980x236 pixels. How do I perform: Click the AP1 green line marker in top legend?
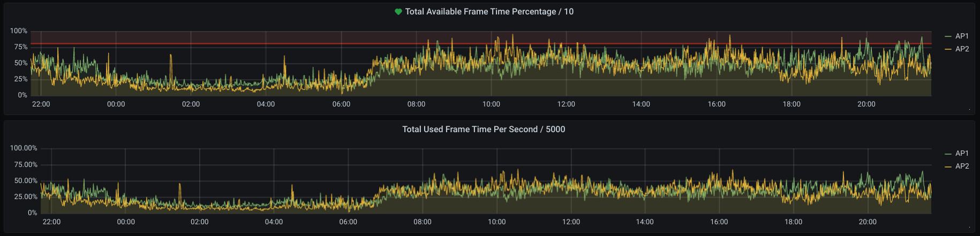(x=948, y=36)
